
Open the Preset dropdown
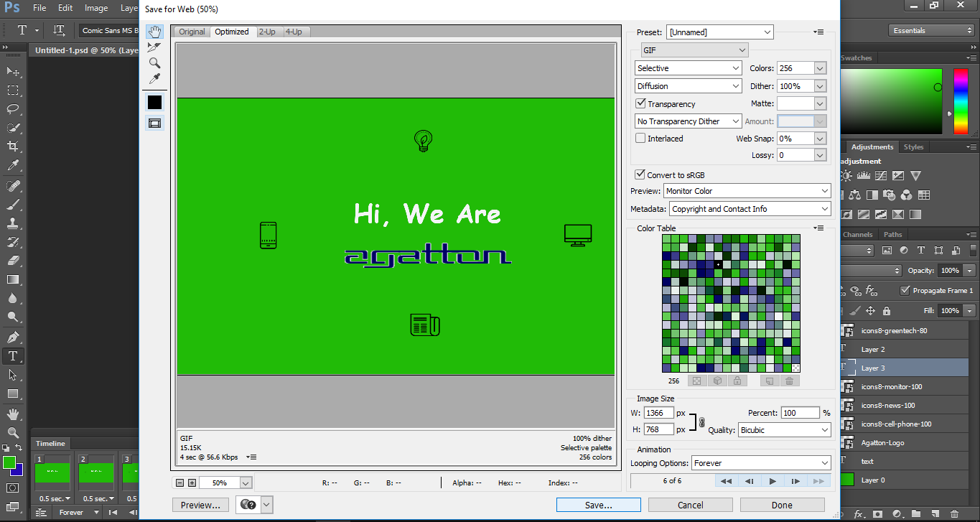(720, 32)
